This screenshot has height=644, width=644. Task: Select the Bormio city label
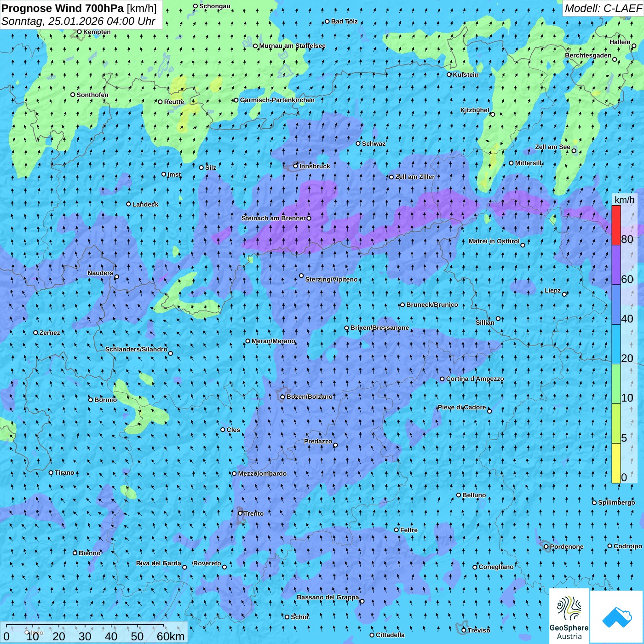(105, 400)
